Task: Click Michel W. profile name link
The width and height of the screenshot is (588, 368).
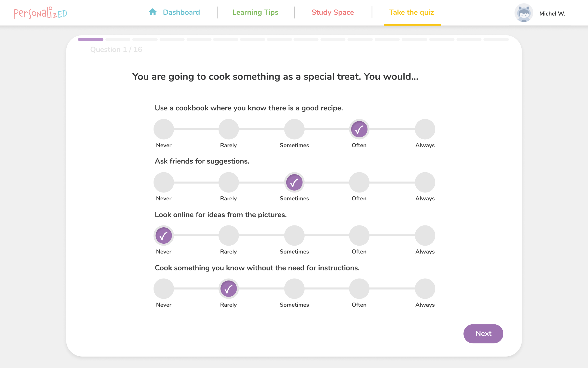Action: click(x=552, y=14)
